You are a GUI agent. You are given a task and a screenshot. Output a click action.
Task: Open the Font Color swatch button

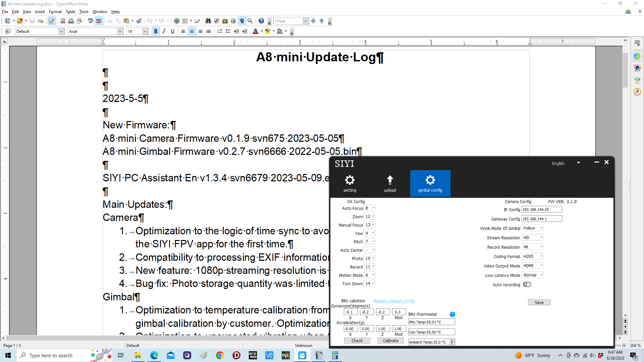(x=256, y=31)
